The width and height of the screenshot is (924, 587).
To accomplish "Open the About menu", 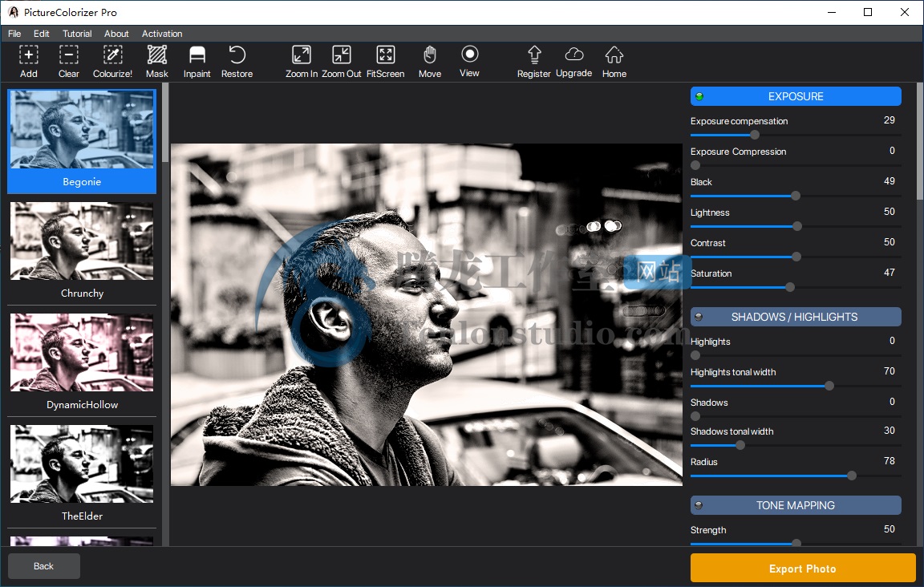I will pyautogui.click(x=116, y=34).
